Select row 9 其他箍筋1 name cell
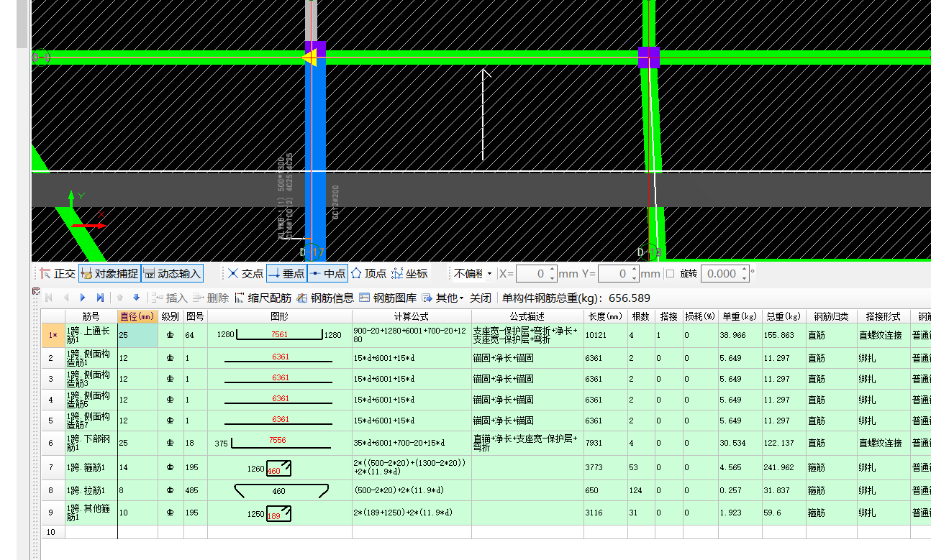The width and height of the screenshot is (931, 560). [x=91, y=513]
